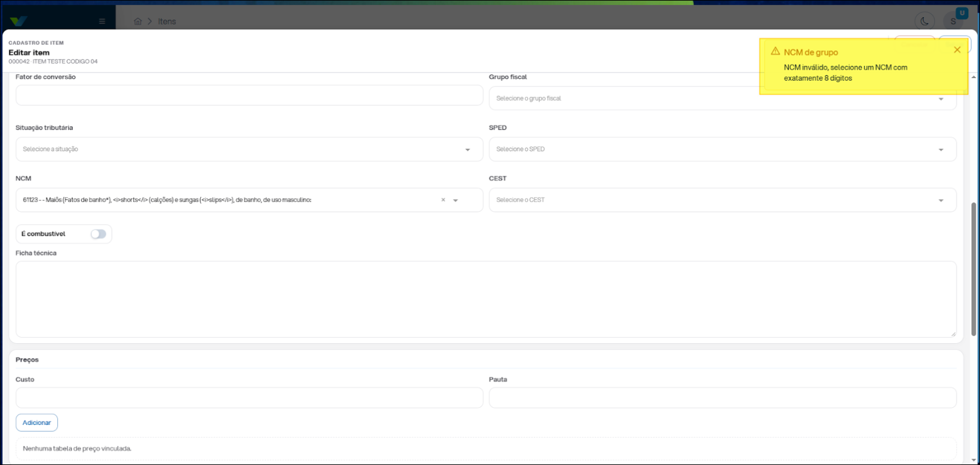Open the Itens breadcrumb link
This screenshot has width=980, height=465.
tap(167, 22)
